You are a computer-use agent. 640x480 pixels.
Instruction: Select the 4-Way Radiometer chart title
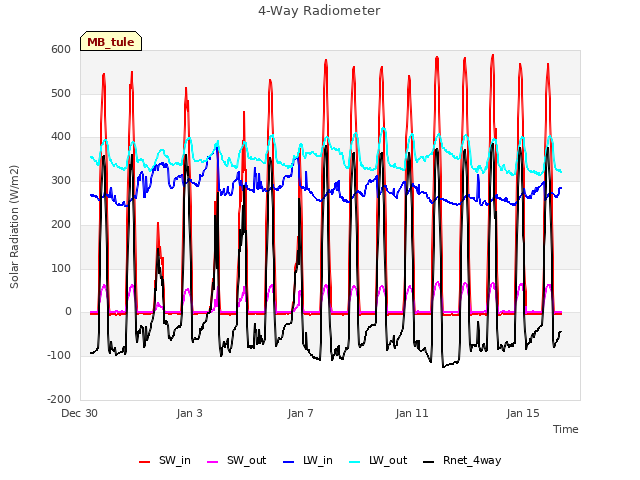[x=319, y=11]
